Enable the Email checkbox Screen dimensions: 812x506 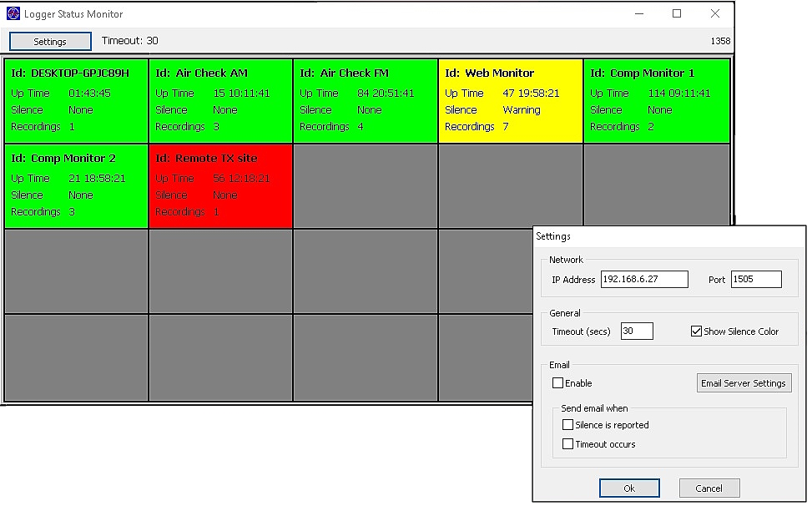557,382
